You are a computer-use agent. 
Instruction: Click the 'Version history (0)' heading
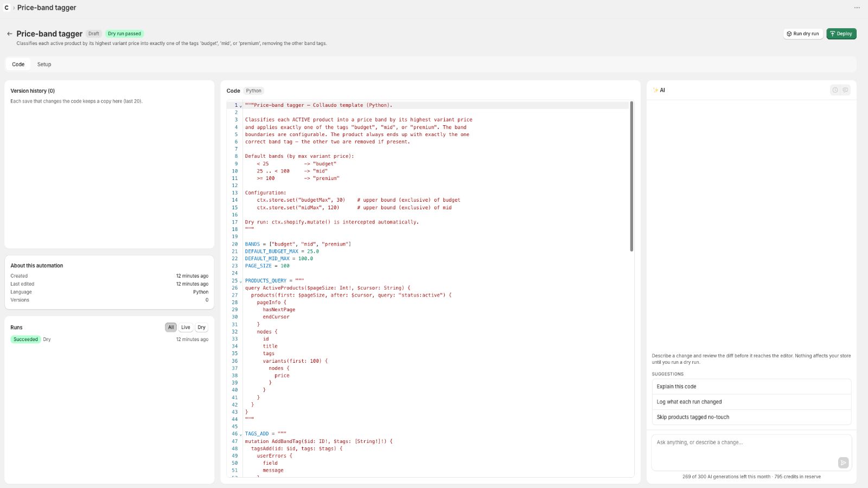(33, 91)
